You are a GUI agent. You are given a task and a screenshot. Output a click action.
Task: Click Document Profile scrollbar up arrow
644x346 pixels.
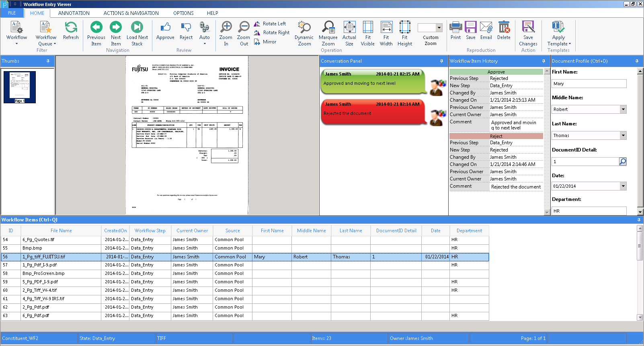(640, 72)
